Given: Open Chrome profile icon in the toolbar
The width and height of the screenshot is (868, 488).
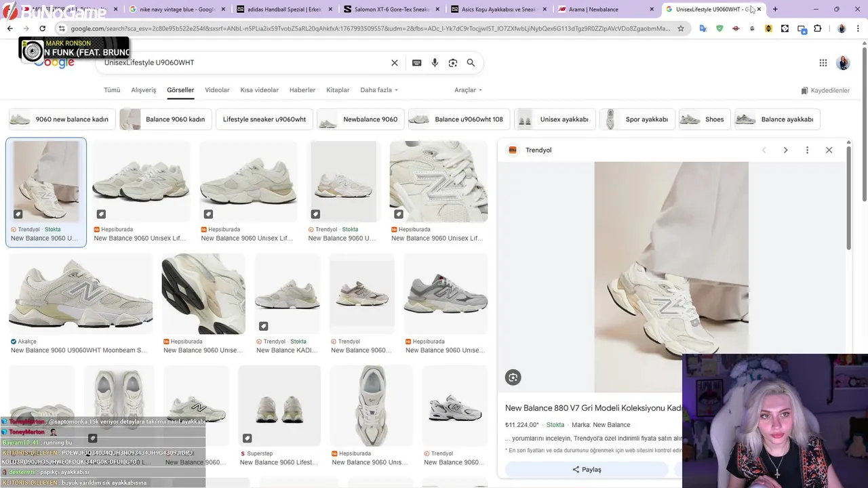Looking at the screenshot, I should tap(842, 28).
